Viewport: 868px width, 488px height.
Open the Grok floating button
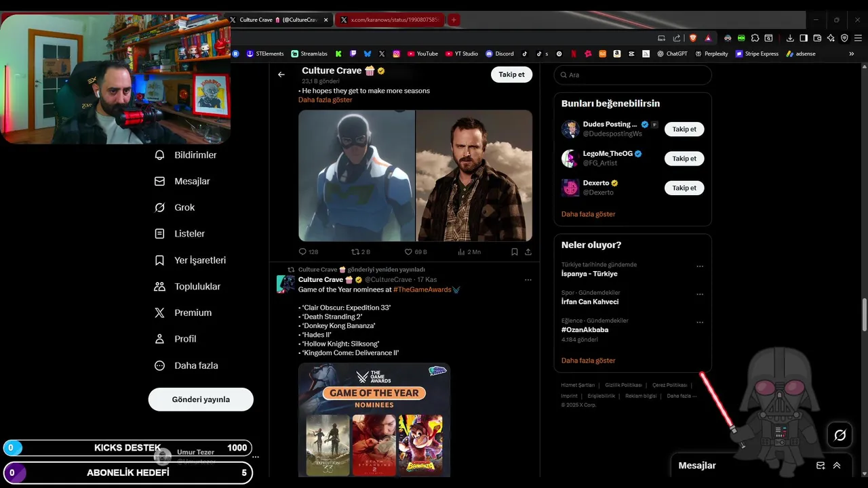[840, 435]
